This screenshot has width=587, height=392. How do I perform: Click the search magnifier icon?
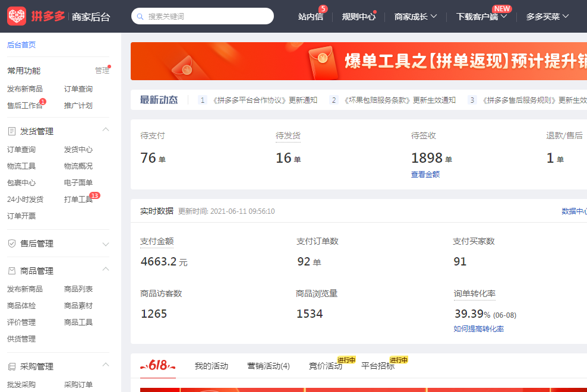point(140,17)
